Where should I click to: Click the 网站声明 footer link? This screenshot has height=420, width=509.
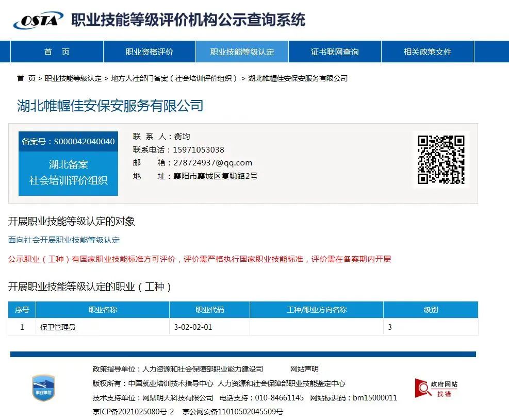click(304, 369)
